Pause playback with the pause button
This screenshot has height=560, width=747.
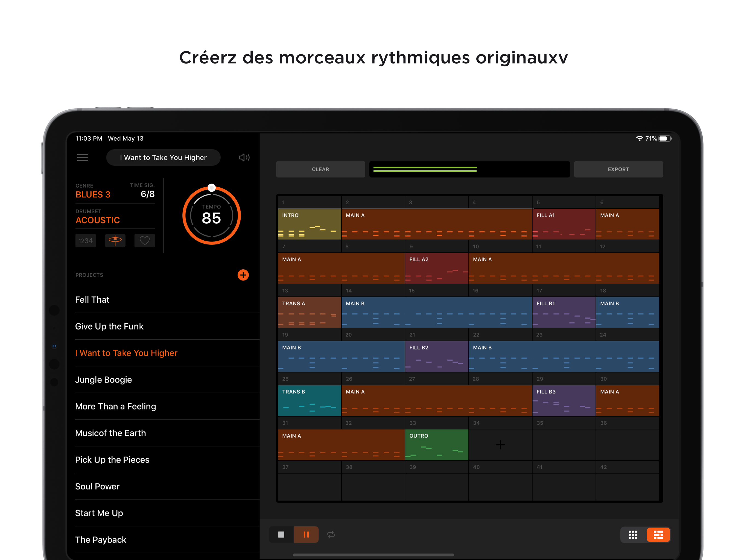pos(306,534)
